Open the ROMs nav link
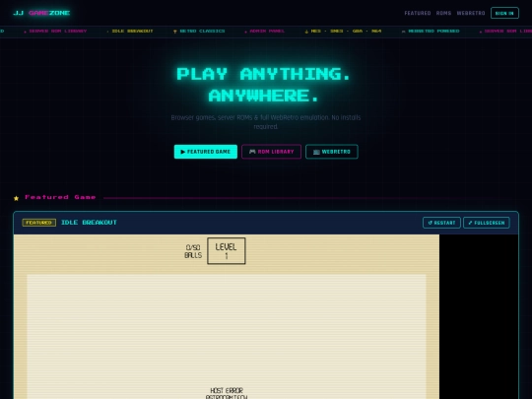532x399 pixels. [x=443, y=13]
